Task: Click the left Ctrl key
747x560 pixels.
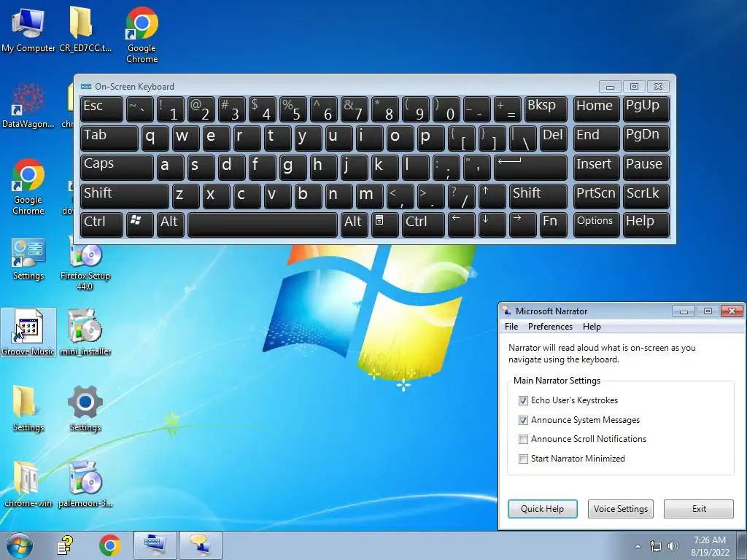Action: pyautogui.click(x=101, y=225)
